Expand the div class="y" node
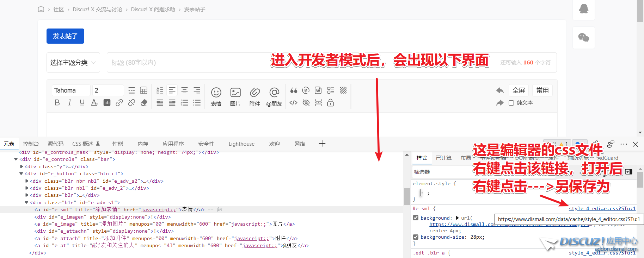This screenshot has height=258, width=644. click(x=22, y=166)
